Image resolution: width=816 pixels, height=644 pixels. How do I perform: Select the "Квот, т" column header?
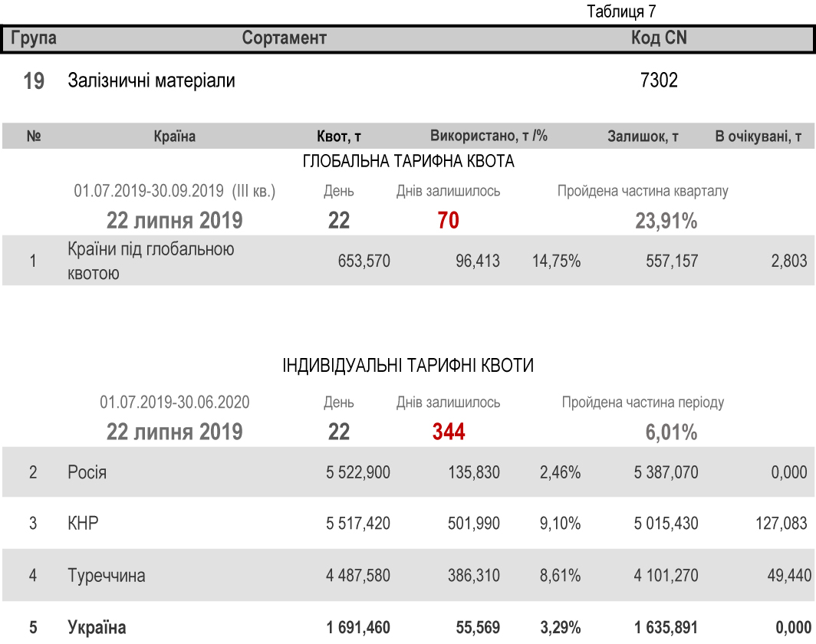point(339,136)
